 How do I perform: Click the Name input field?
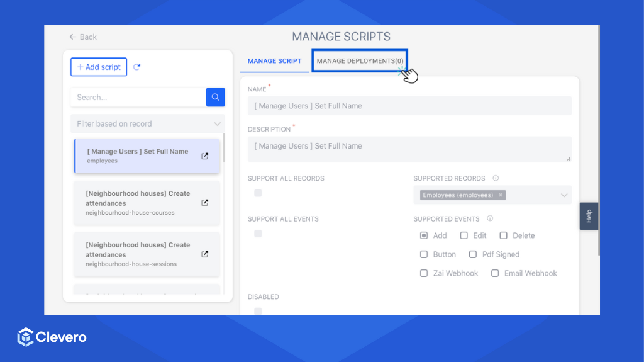pos(409,106)
